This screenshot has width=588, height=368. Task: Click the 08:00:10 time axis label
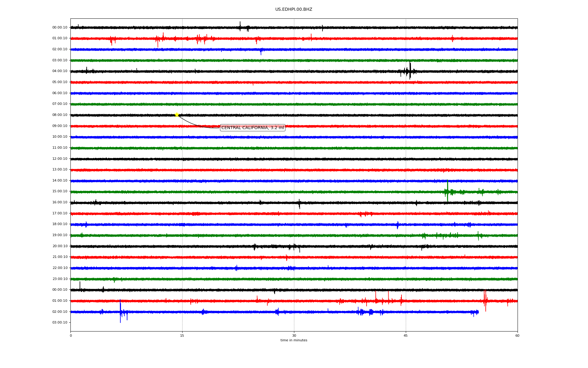(x=60, y=115)
